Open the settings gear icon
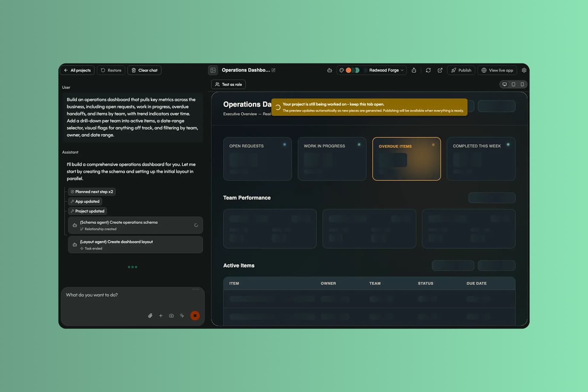Viewport: 588px width, 392px height. pyautogui.click(x=524, y=70)
